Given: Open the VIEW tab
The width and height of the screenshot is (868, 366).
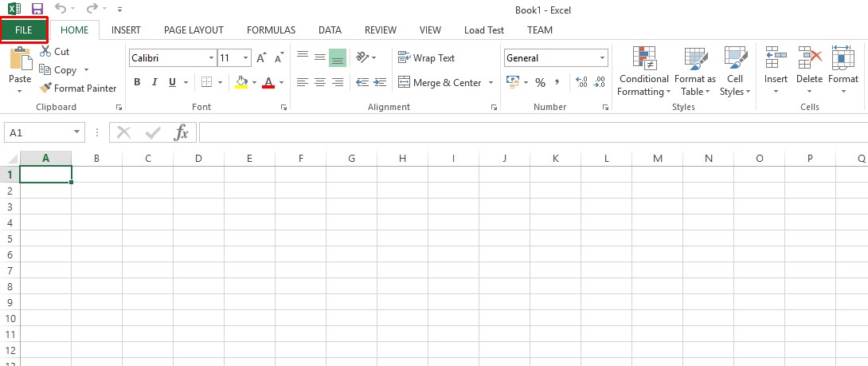Looking at the screenshot, I should [430, 30].
